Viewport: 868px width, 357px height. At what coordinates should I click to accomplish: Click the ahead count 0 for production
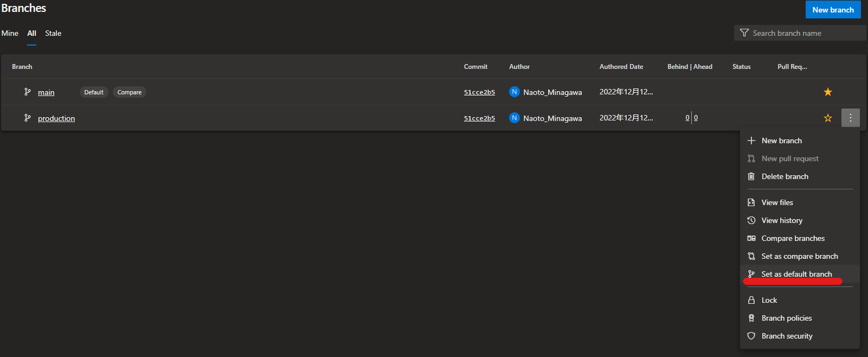696,118
